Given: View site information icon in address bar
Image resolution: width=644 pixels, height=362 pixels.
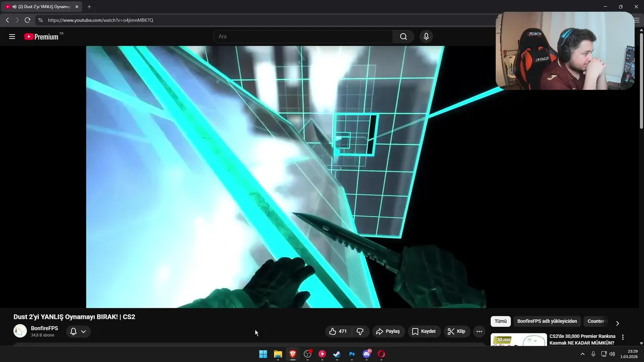Looking at the screenshot, I should pyautogui.click(x=41, y=20).
